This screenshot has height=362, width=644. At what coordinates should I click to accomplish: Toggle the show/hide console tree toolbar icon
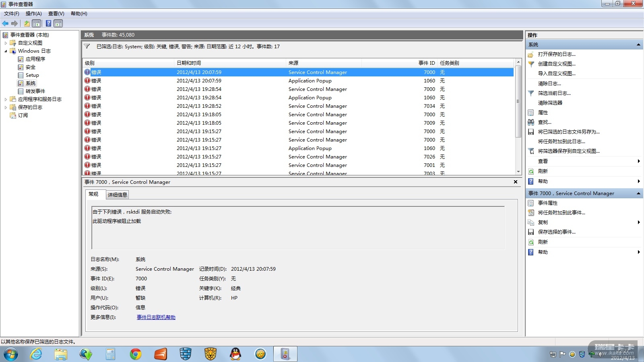[37, 23]
